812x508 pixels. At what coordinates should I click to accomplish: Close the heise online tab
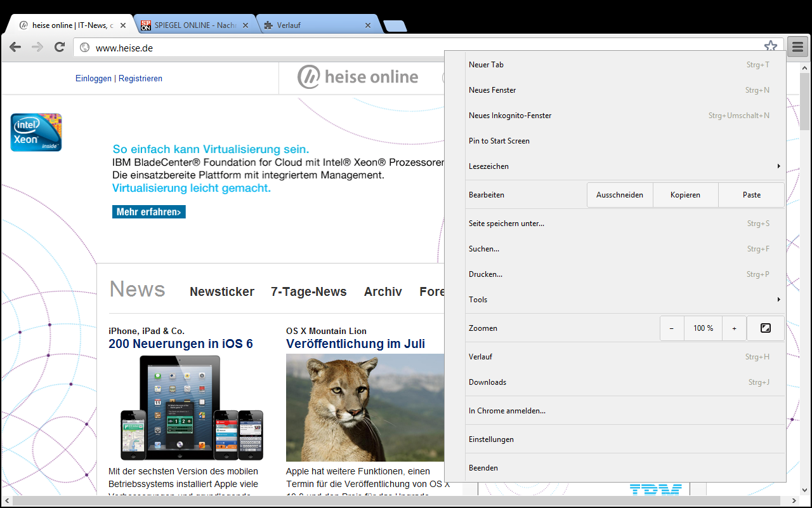pyautogui.click(x=123, y=25)
